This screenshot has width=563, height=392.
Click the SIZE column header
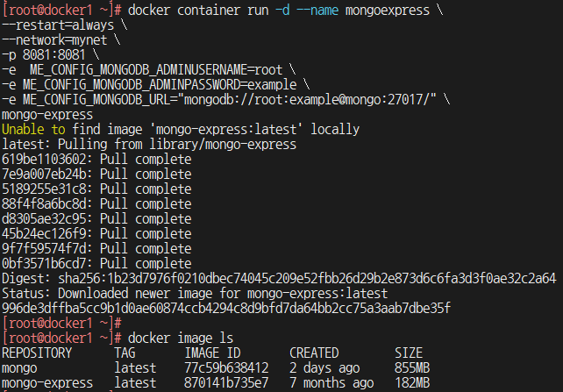point(409,353)
